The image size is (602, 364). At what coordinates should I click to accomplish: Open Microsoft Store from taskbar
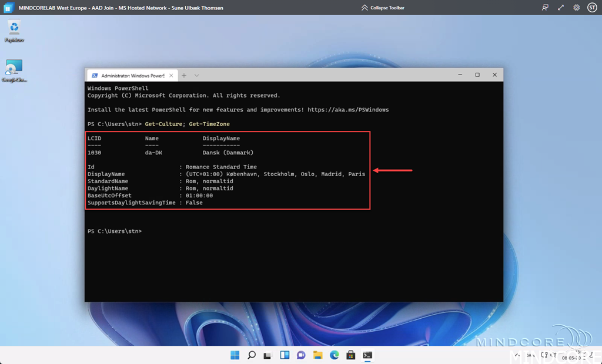pos(350,355)
